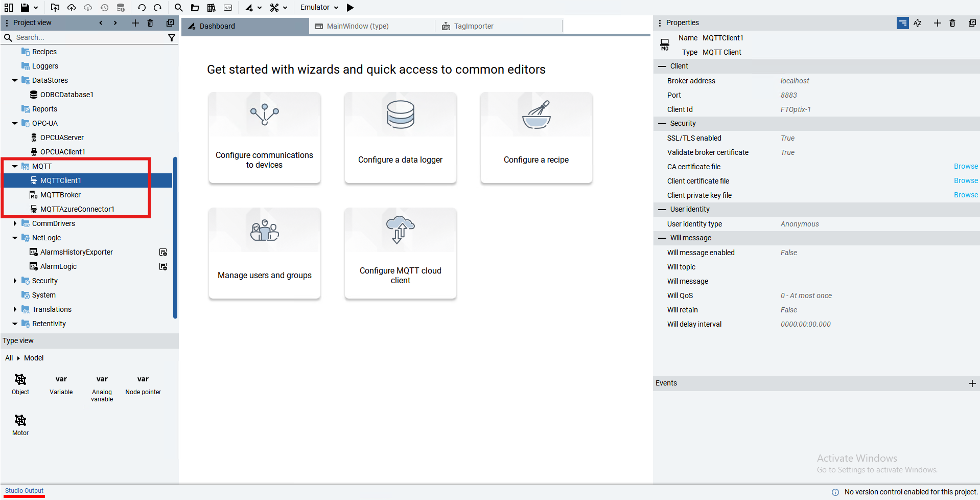Browse for the CA certificate file

(x=966, y=167)
